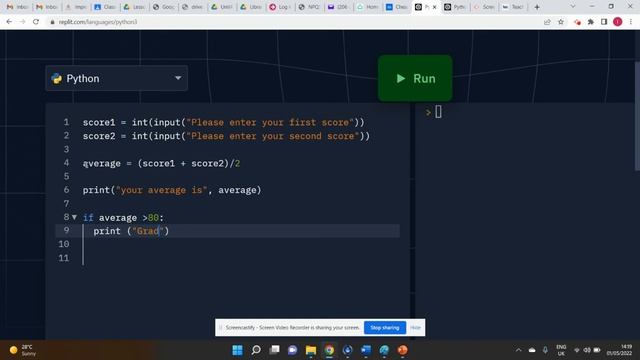Click the microphone tray icon
Image resolution: width=640 pixels, height=360 pixels.
point(545,350)
